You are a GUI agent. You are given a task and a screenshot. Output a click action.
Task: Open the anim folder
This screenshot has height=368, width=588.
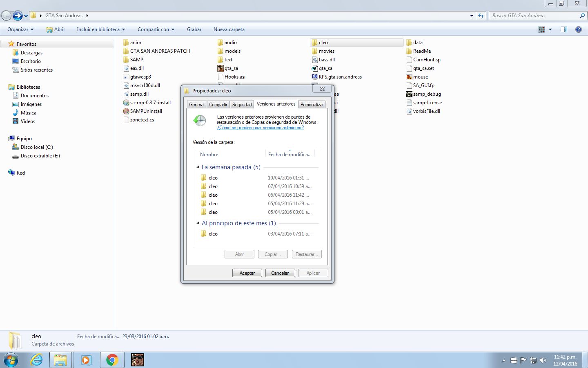132,43
